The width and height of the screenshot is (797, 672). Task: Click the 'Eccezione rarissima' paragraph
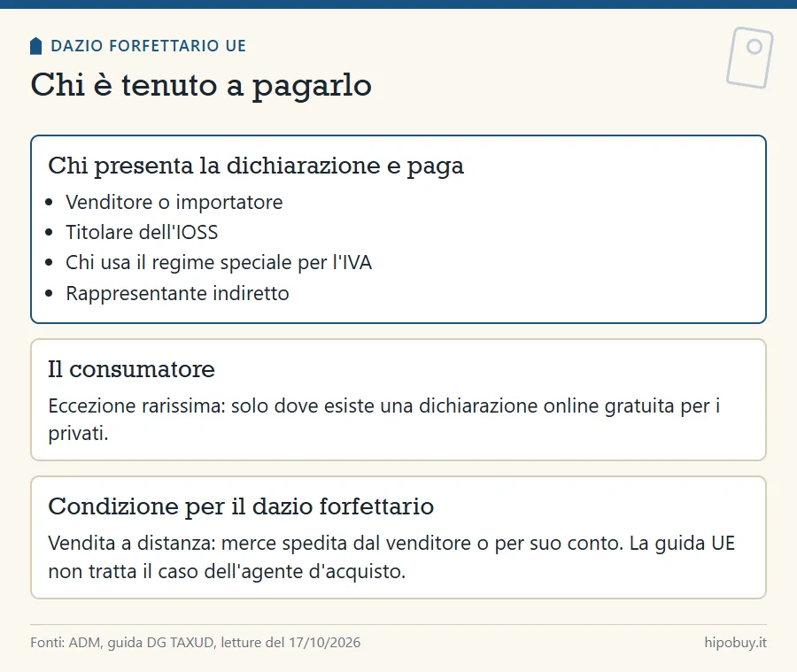(384, 420)
